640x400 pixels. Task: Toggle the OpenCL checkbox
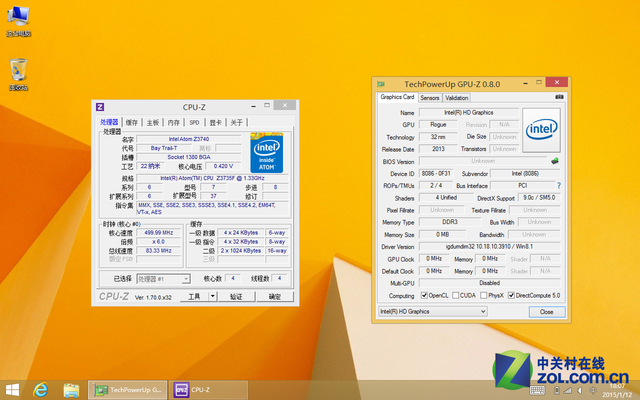pos(424,295)
